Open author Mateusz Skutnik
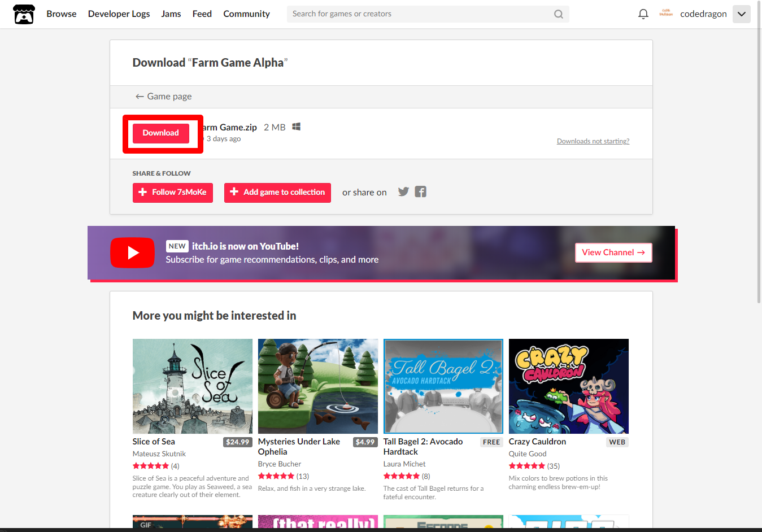This screenshot has height=532, width=762. pyautogui.click(x=159, y=454)
